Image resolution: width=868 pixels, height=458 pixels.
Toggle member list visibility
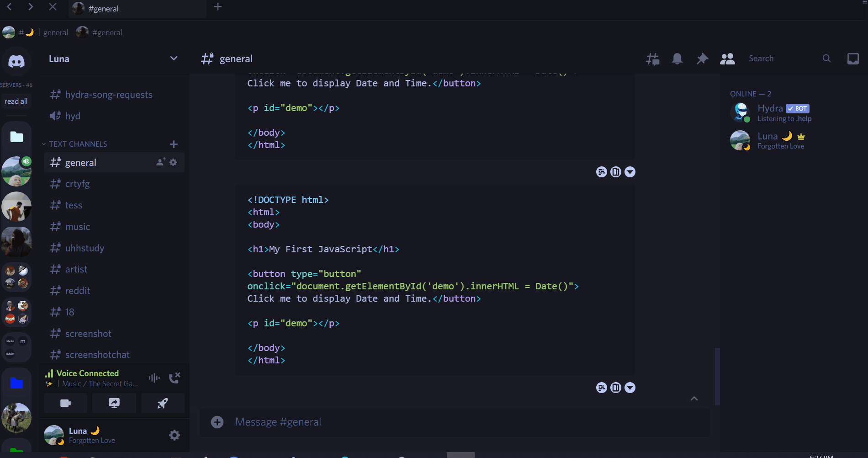click(x=727, y=59)
